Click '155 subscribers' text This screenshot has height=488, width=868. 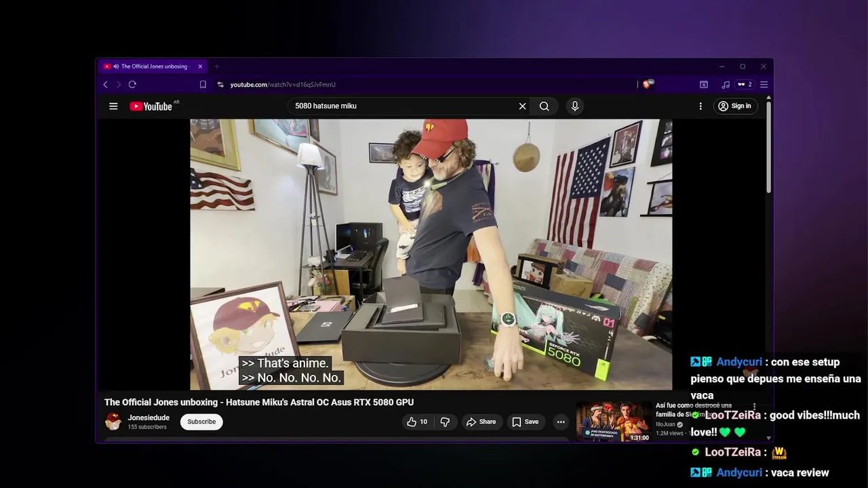[147, 427]
